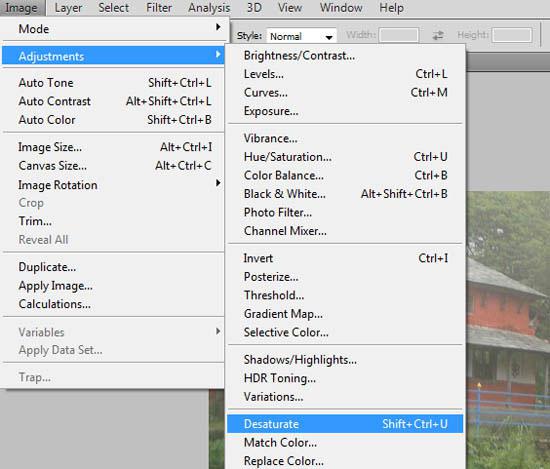Open Calculations dialog

[x=113, y=304]
